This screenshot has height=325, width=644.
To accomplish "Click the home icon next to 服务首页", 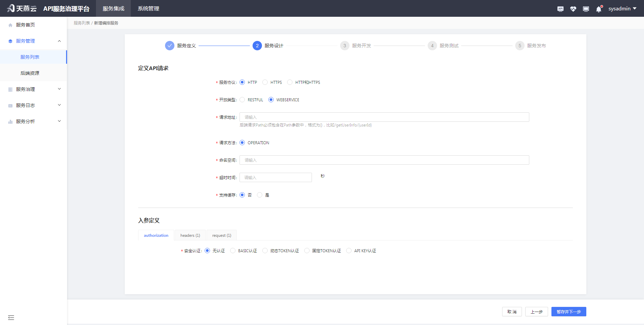I will pos(10,24).
